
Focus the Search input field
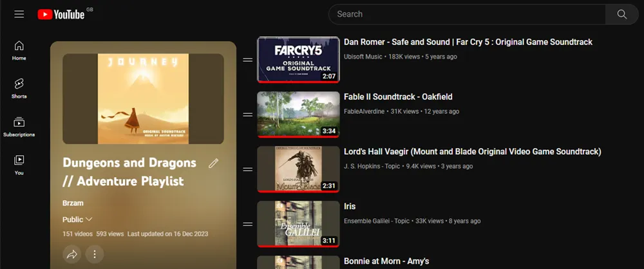pyautogui.click(x=467, y=14)
